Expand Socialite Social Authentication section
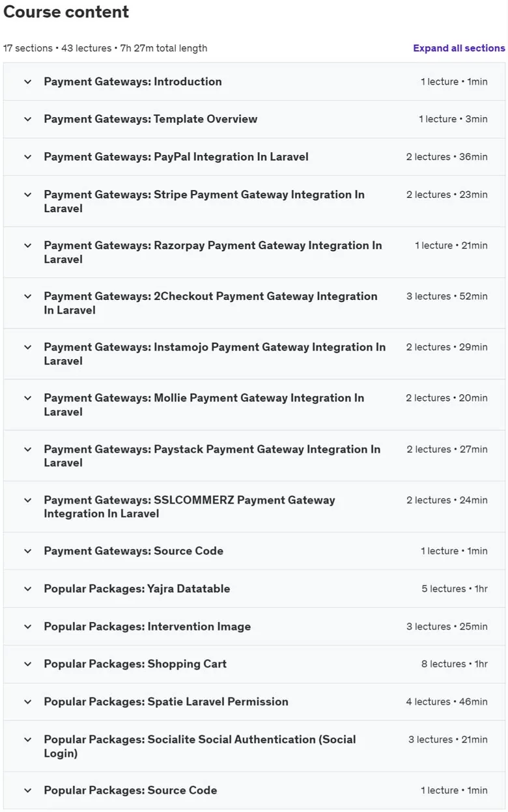The image size is (508, 812). pyautogui.click(x=254, y=746)
